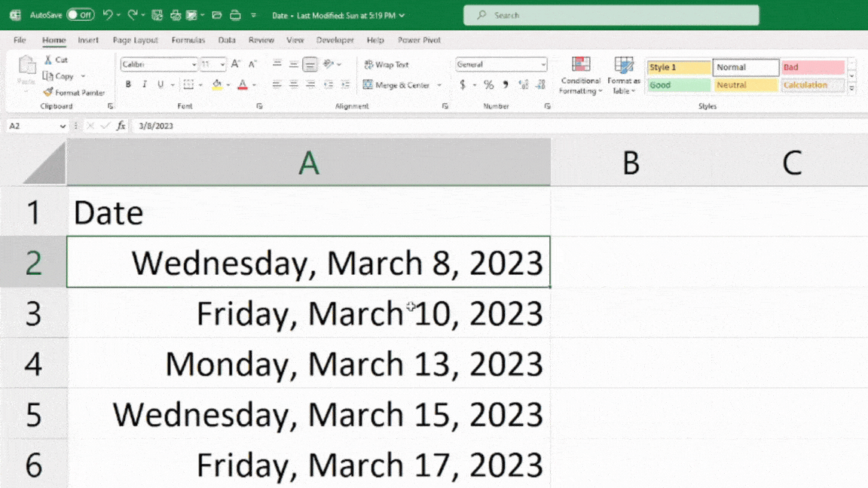Increase decimal places
Image resolution: width=868 pixels, height=488 pixels.
coord(522,85)
